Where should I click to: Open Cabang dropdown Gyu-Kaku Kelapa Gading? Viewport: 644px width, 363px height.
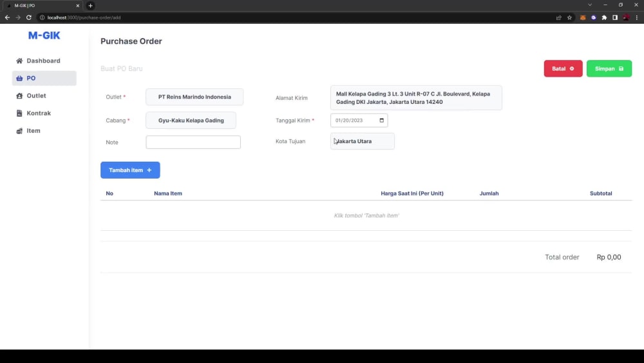click(191, 121)
